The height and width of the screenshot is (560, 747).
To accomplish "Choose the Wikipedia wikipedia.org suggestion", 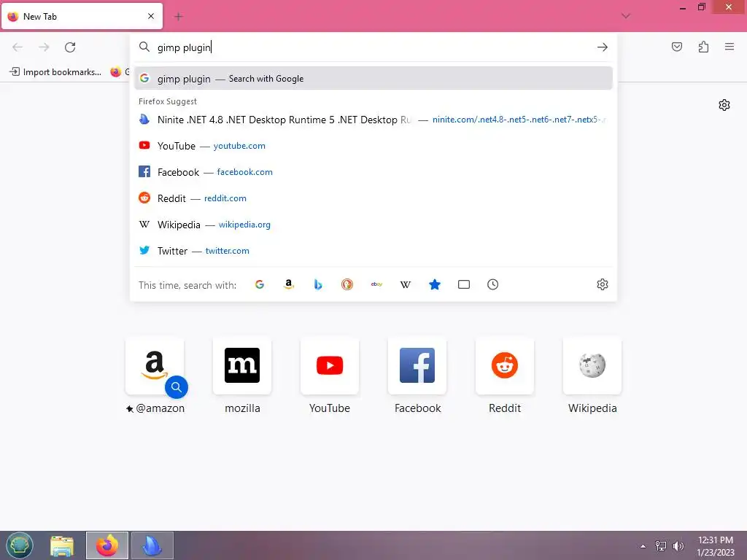I will [x=373, y=225].
